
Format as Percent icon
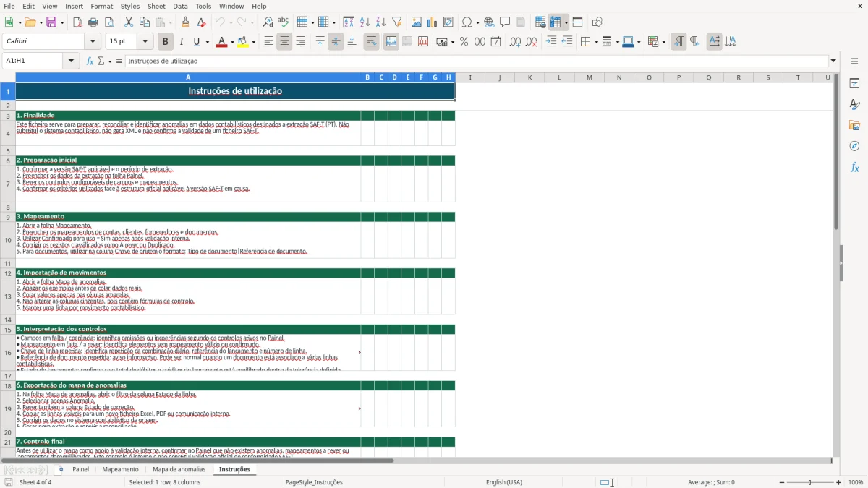click(464, 42)
